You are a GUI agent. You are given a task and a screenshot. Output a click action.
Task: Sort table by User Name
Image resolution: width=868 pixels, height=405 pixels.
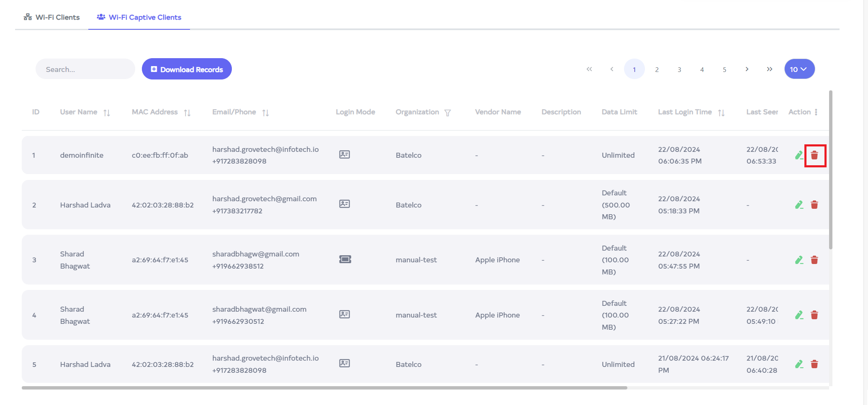click(107, 113)
